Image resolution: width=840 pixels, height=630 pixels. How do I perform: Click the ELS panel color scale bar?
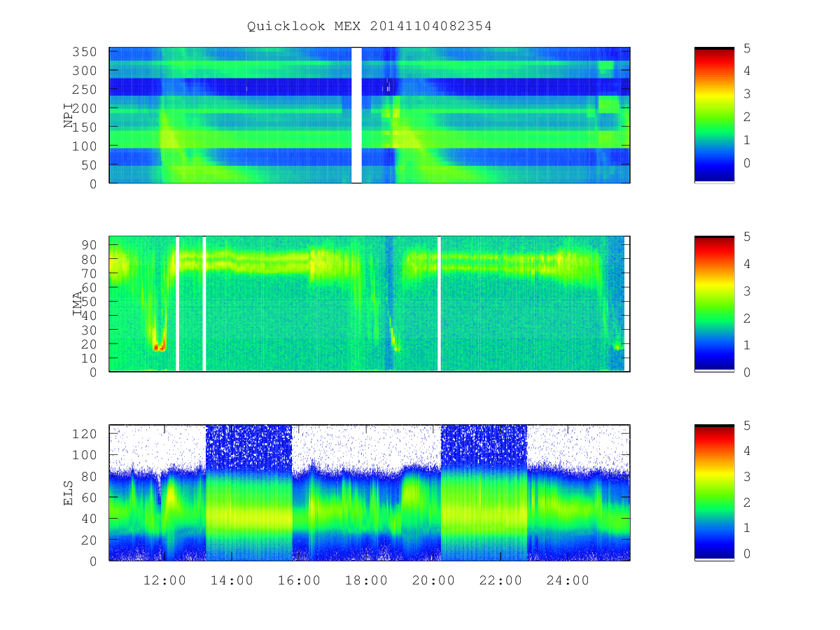(x=714, y=492)
